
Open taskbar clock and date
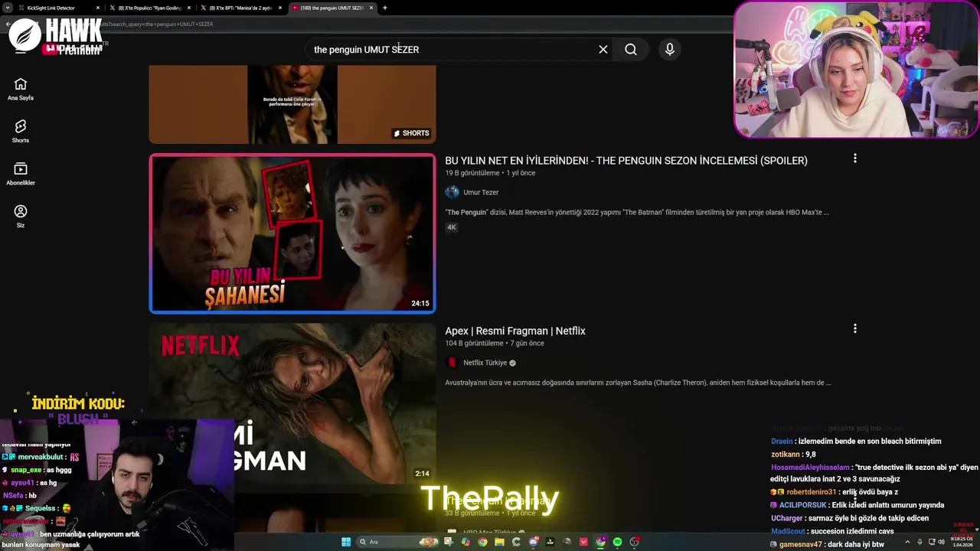point(962,542)
